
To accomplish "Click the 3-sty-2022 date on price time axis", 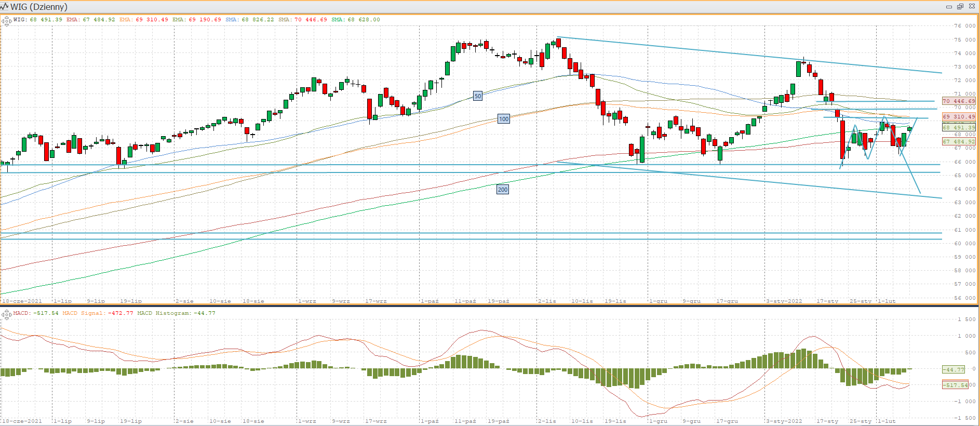I will [784, 301].
